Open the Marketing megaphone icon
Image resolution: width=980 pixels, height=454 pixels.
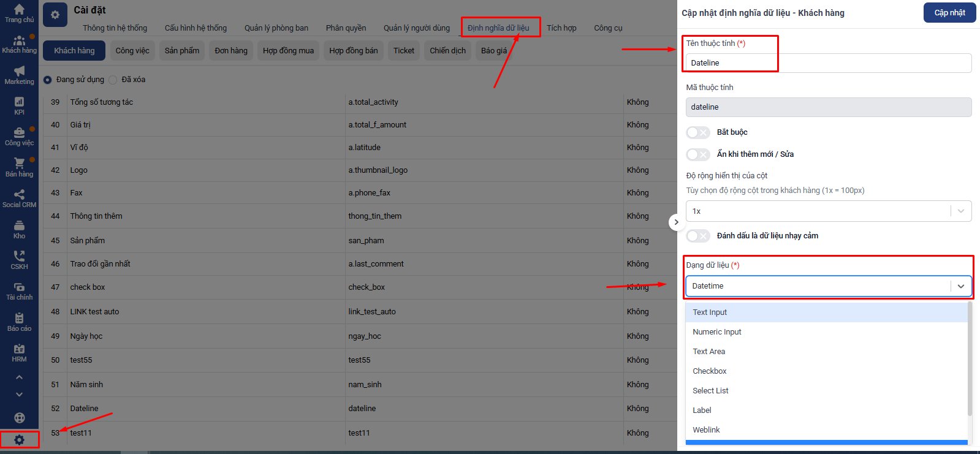click(19, 72)
